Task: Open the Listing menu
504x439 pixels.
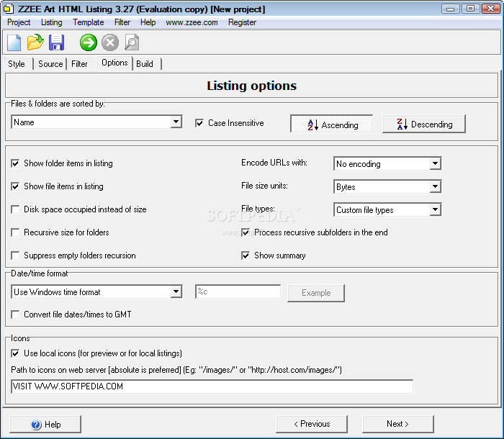Action: click(51, 22)
